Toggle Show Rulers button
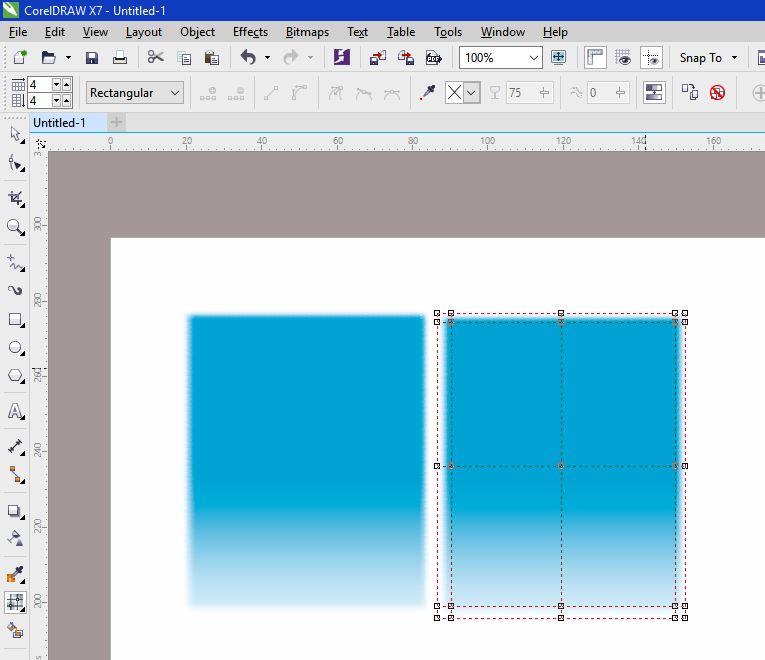The image size is (765, 660). (x=595, y=58)
